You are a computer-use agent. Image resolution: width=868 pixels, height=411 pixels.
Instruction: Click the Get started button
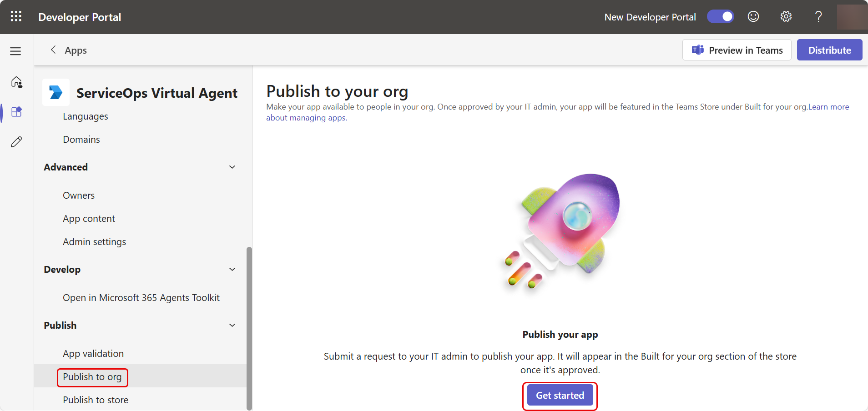pos(560,396)
